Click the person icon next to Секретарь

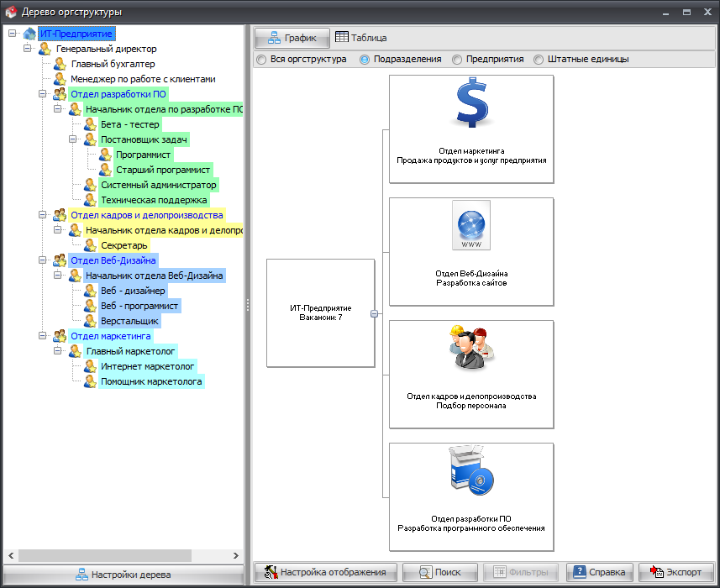point(91,245)
